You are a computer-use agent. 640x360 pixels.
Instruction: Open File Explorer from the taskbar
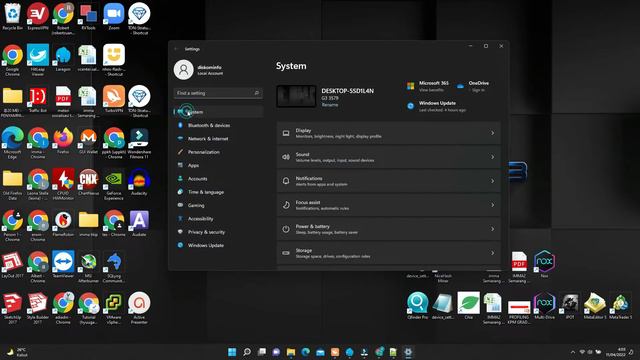click(291, 352)
